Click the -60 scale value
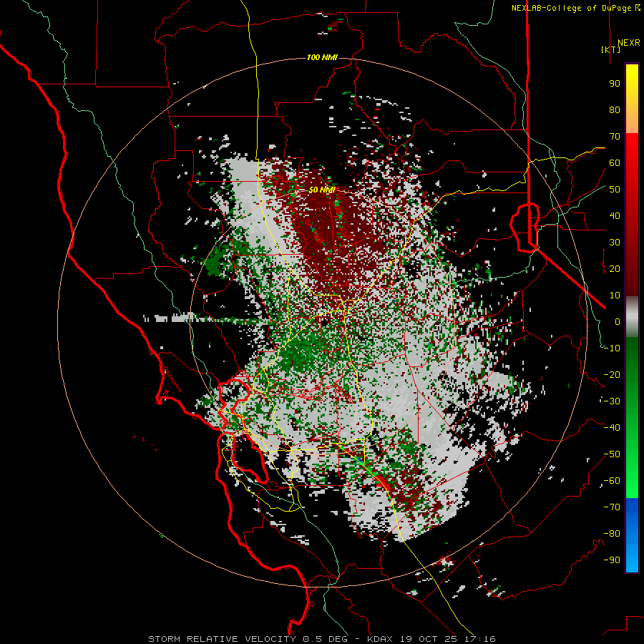Viewport: 644px width, 644px height. click(612, 481)
